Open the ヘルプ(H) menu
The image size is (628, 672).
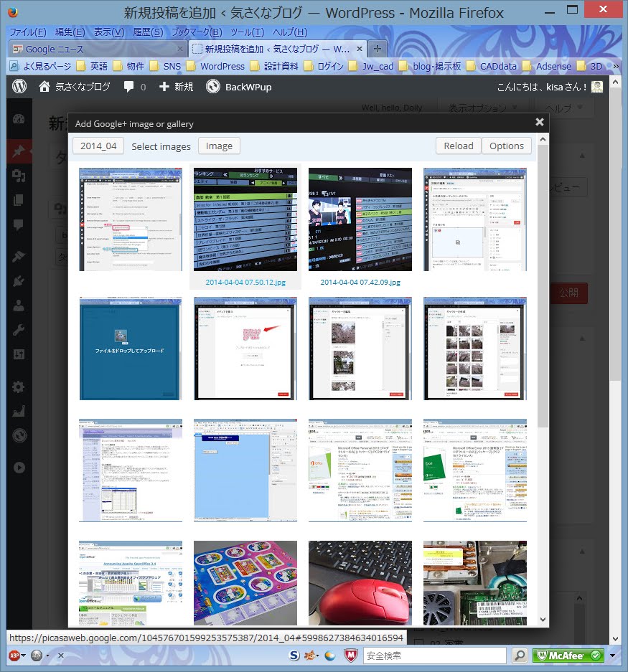[290, 32]
